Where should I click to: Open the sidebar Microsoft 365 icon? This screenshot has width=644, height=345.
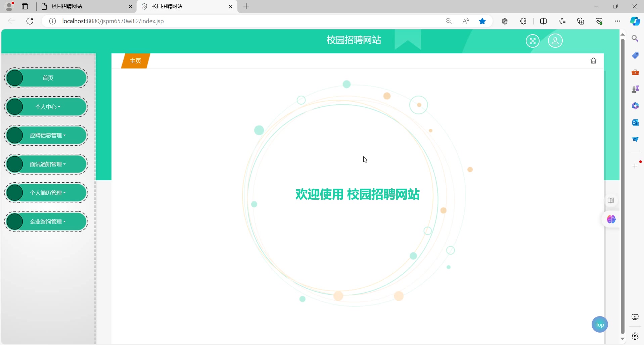635,106
